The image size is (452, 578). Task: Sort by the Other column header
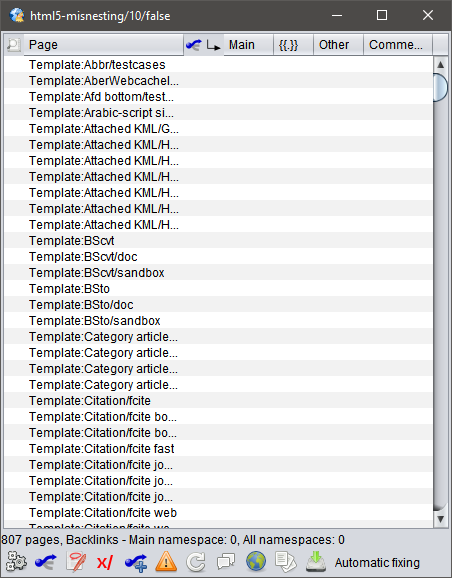click(338, 45)
